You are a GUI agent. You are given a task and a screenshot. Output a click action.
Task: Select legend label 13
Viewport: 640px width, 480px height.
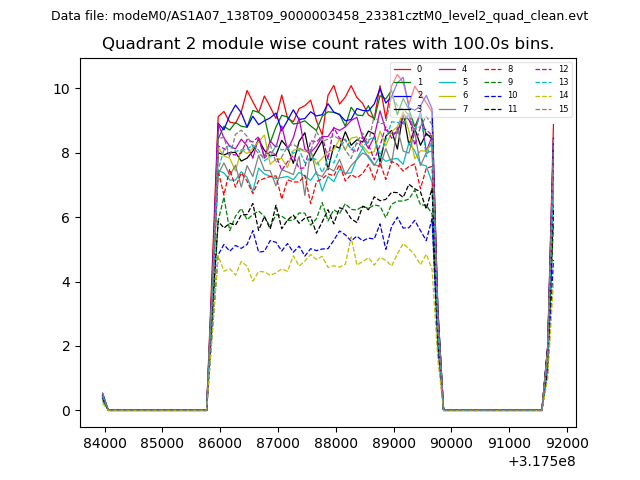pyautogui.click(x=563, y=82)
